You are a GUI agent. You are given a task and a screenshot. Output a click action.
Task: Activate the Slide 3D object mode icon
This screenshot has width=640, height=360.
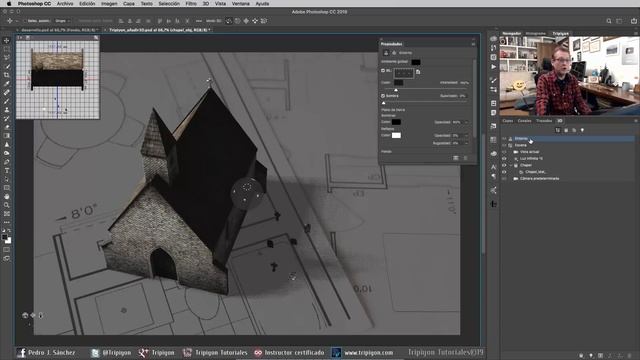pyautogui.click(x=255, y=21)
